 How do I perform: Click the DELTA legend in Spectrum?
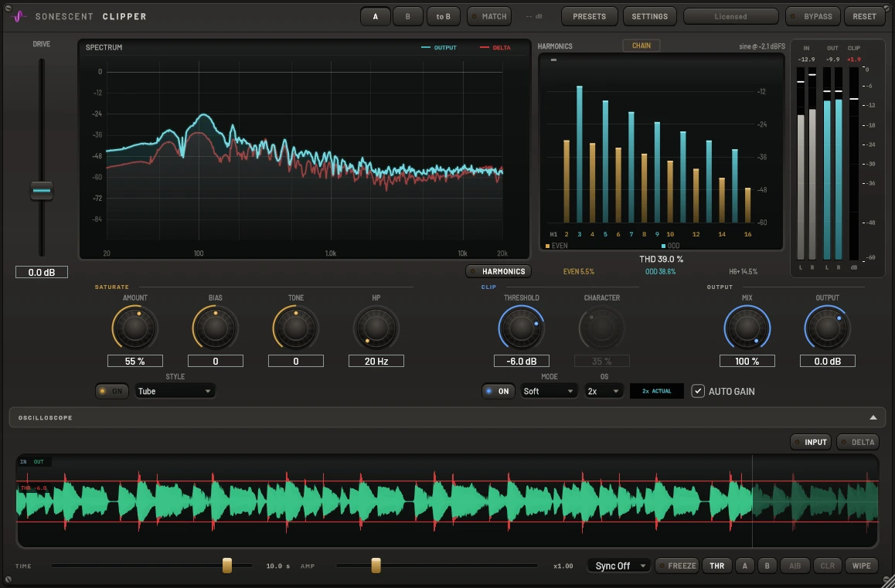pos(495,47)
